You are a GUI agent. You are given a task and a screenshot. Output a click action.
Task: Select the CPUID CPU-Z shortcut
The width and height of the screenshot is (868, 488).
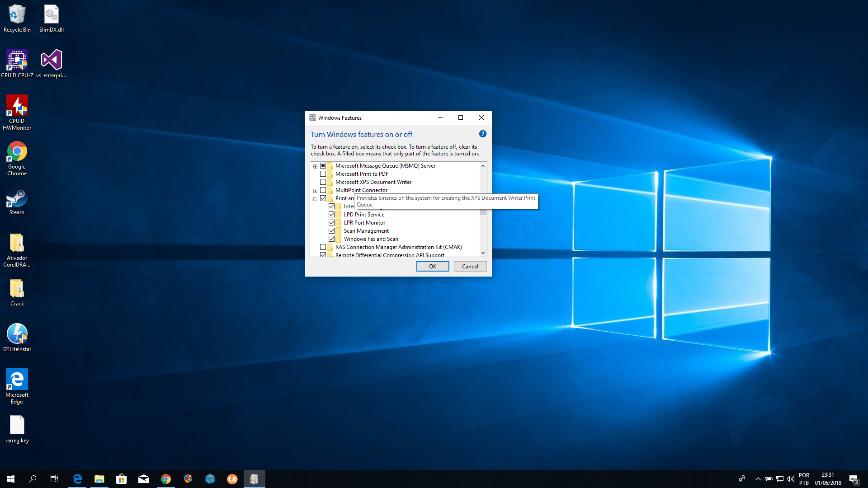17,64
